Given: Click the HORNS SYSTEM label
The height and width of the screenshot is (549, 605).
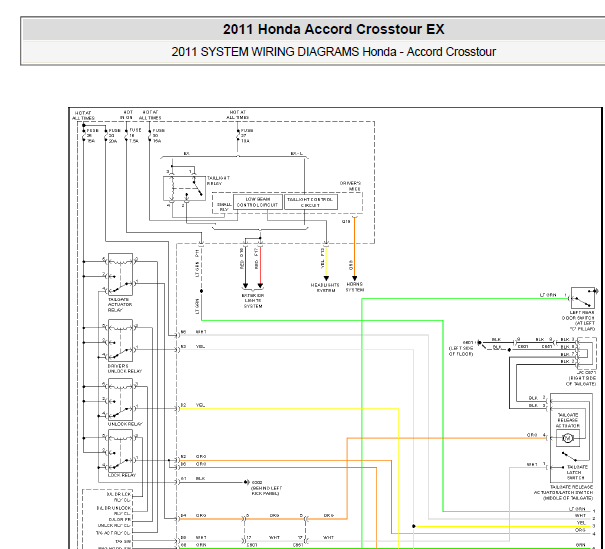Looking at the screenshot, I should click(x=355, y=287).
